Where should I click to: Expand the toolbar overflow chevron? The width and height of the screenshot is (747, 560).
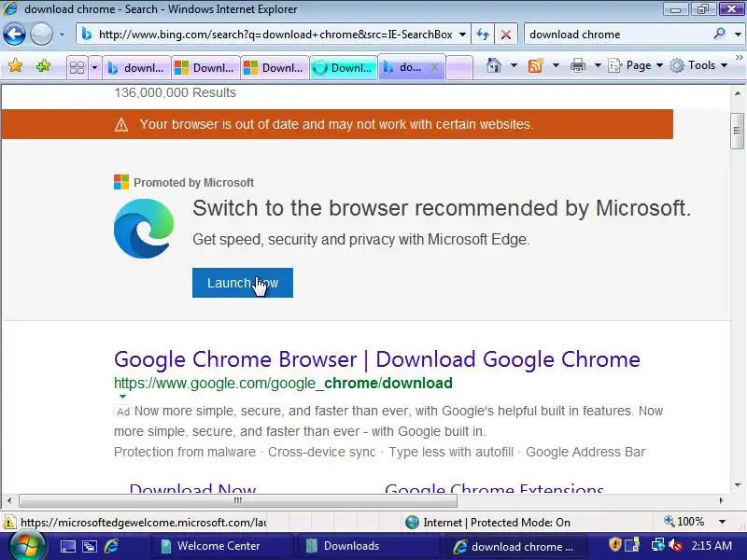pos(739,57)
